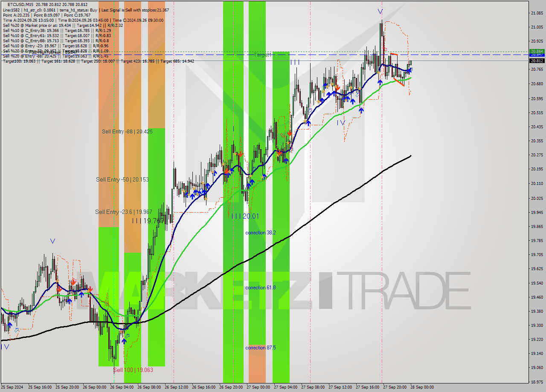The width and height of the screenshot is (546, 392).
Task: Select the 20.195 price axis value
Action: (x=537, y=169)
